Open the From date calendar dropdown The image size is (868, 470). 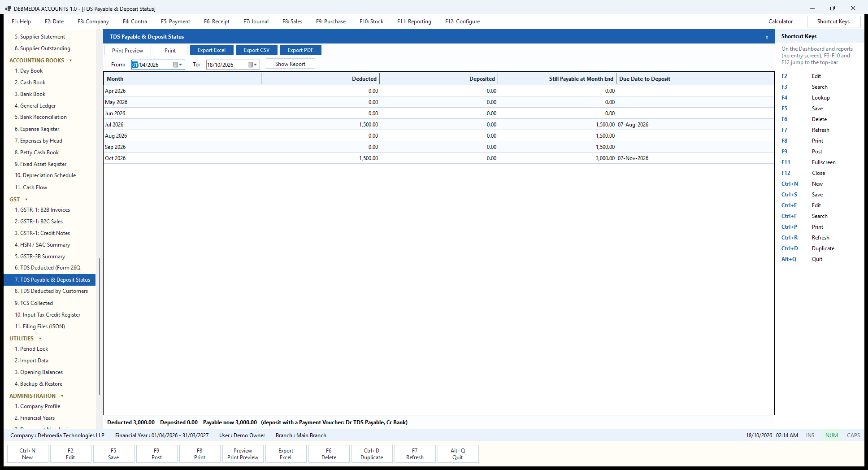[178, 65]
